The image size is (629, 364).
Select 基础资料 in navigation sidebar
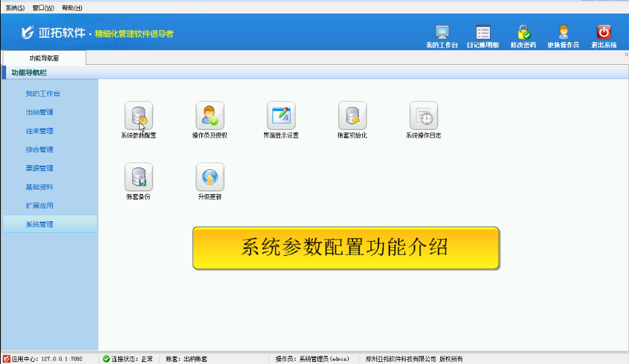(39, 187)
